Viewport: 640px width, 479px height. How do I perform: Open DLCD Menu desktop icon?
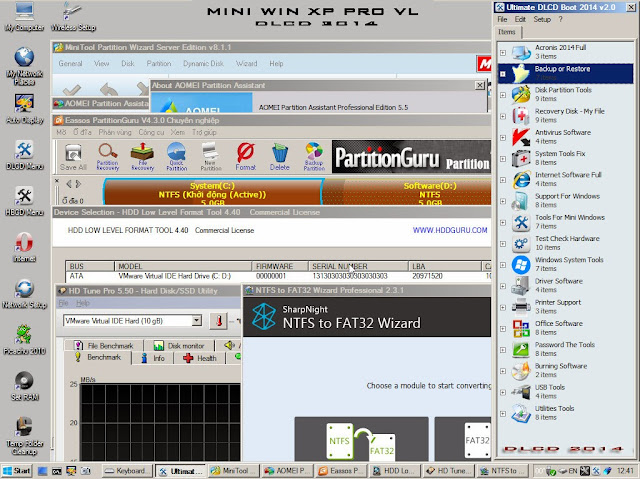24,155
